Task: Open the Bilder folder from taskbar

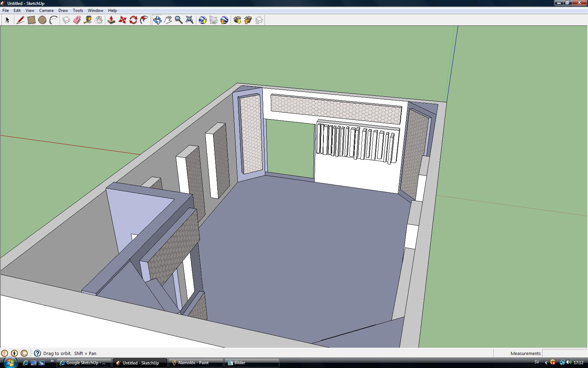Action: 252,363
